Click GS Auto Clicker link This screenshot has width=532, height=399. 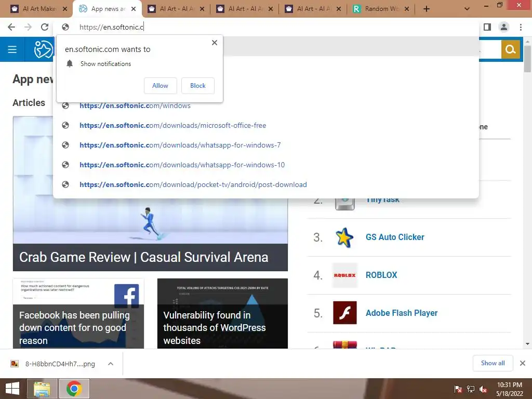point(395,237)
